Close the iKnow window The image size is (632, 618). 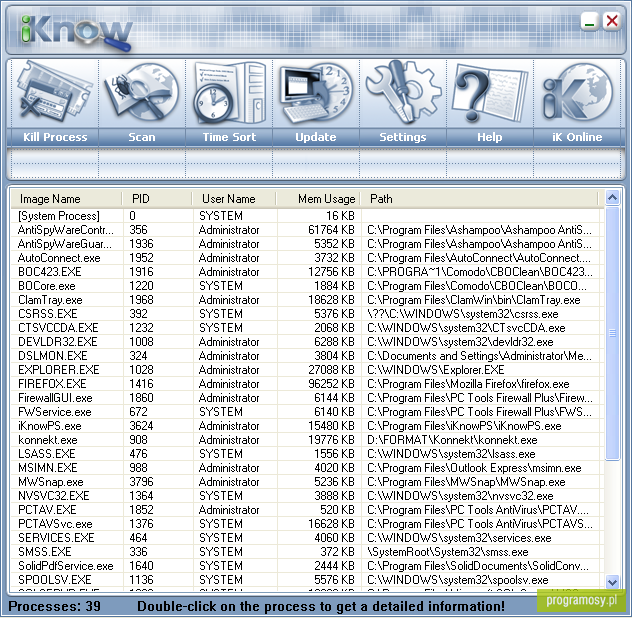[612, 21]
